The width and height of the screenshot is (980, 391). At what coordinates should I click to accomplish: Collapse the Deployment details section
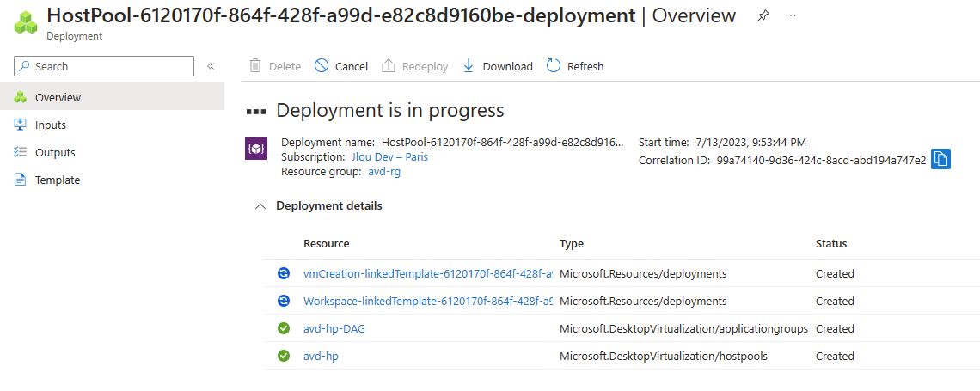[x=260, y=206]
